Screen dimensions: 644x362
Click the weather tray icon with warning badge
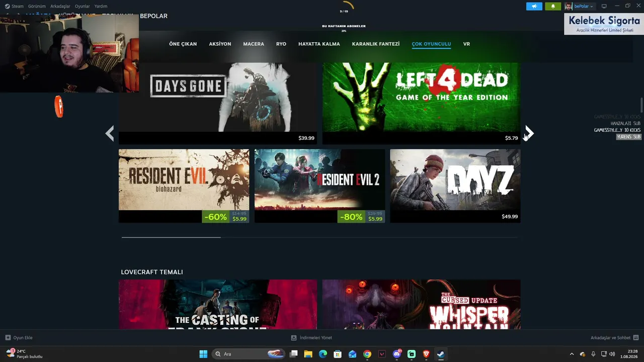(x=583, y=354)
